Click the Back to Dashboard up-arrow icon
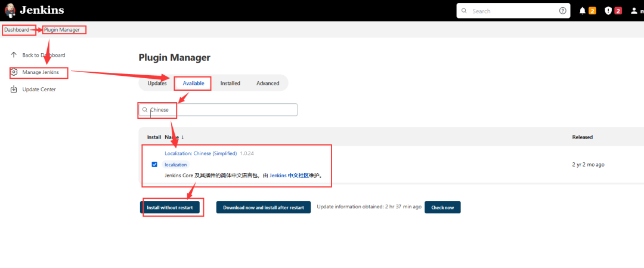Viewport: 644px width, 268px height. 14,55
